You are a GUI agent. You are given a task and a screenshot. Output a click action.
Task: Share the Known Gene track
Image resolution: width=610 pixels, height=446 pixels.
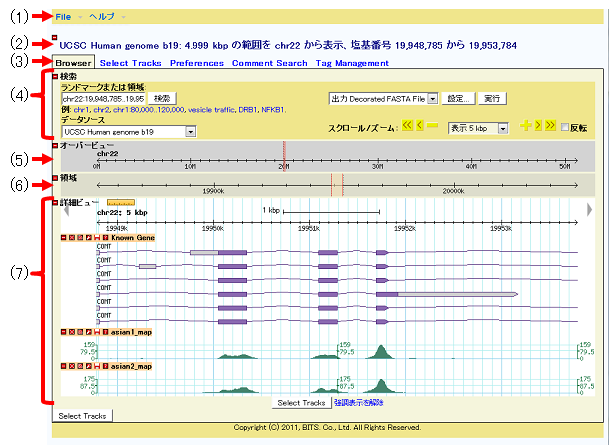(80, 237)
